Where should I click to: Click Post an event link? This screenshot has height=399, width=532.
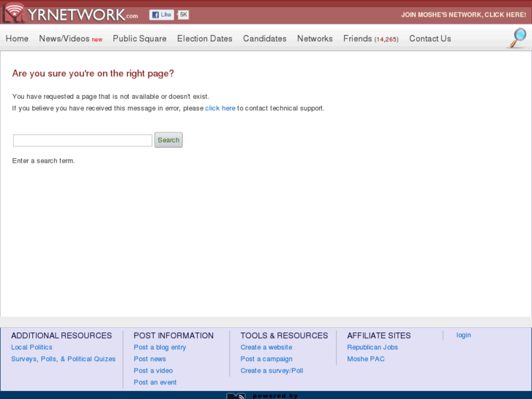(x=154, y=382)
